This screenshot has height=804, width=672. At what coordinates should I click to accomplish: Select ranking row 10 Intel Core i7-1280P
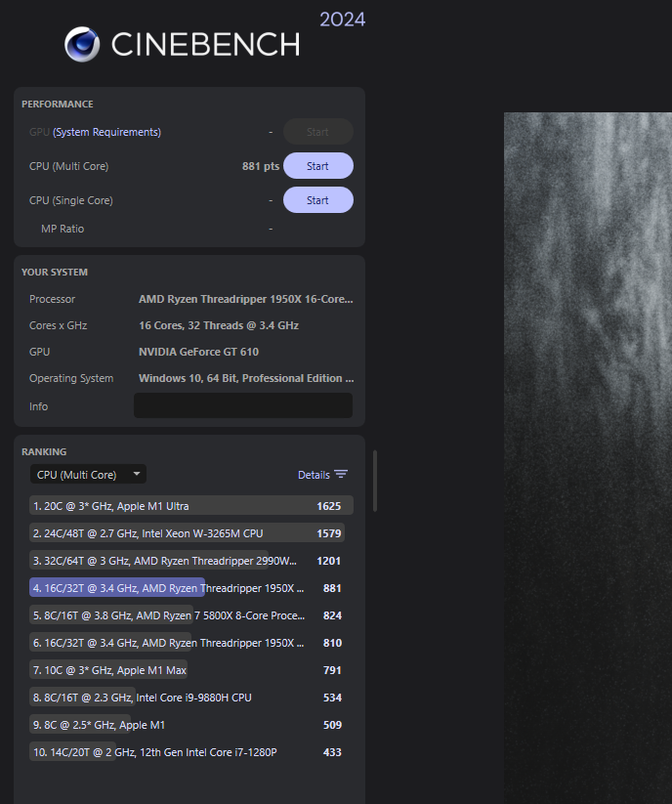(191, 751)
